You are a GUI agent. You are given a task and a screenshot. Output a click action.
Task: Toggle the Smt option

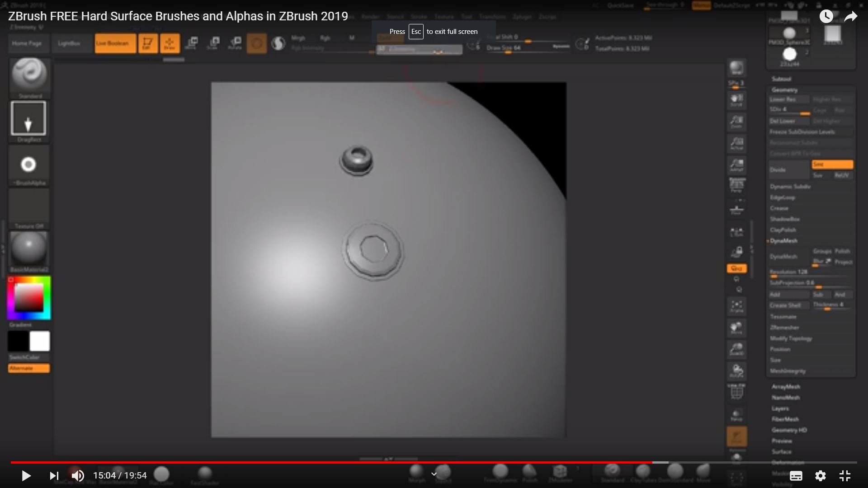coord(832,164)
